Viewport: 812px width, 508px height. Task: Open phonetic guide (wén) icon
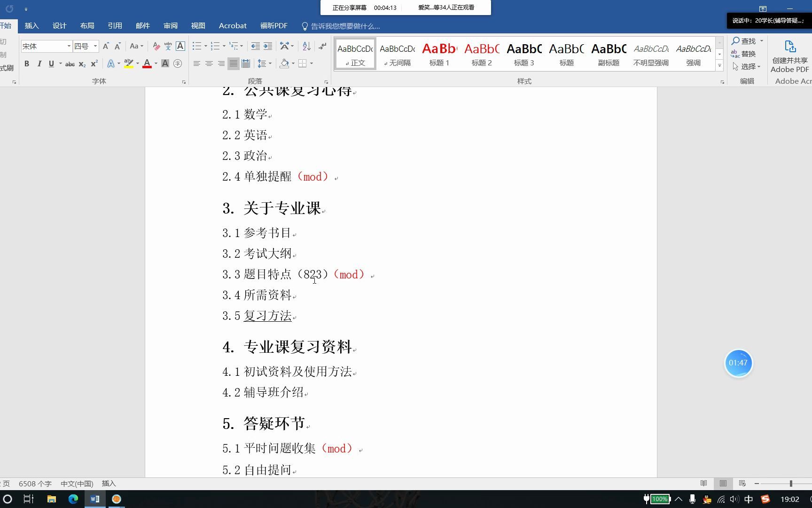[168, 46]
